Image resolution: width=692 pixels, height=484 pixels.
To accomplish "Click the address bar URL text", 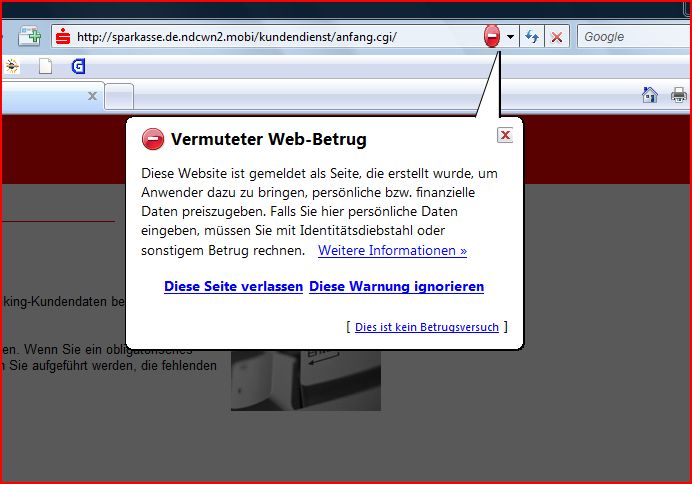I will [x=237, y=37].
